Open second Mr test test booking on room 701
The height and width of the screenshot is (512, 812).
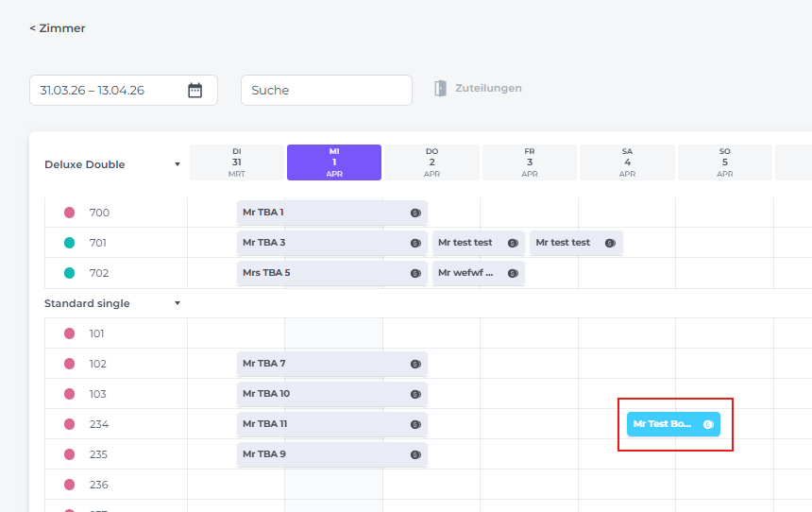click(x=567, y=243)
